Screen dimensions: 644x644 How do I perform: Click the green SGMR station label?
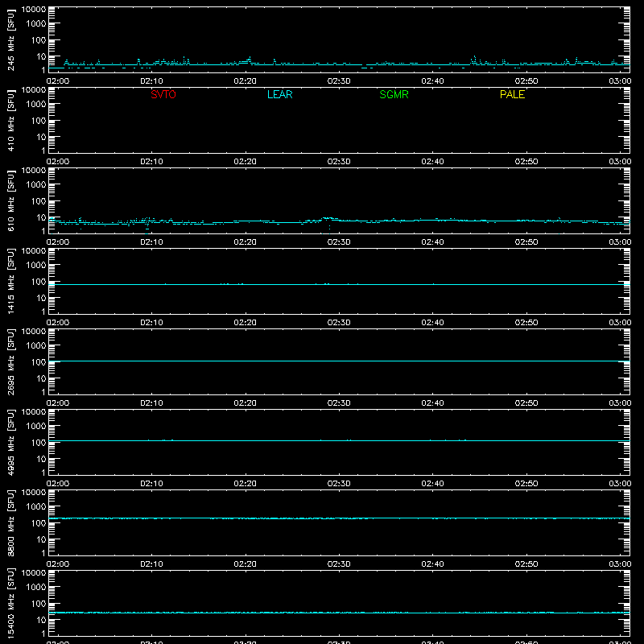point(394,94)
